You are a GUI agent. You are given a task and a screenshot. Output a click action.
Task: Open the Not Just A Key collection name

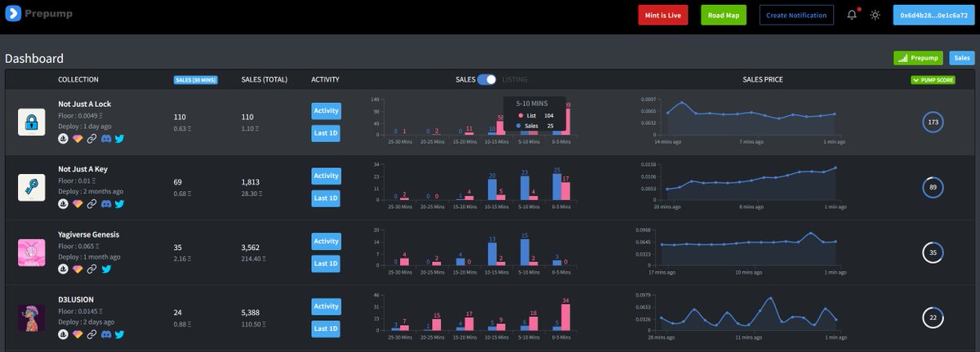coord(84,169)
